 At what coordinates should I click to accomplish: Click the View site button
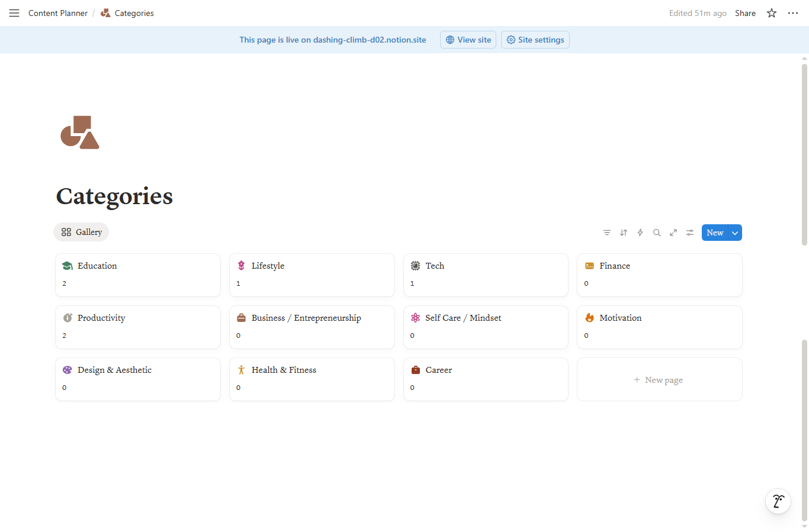[x=468, y=40]
